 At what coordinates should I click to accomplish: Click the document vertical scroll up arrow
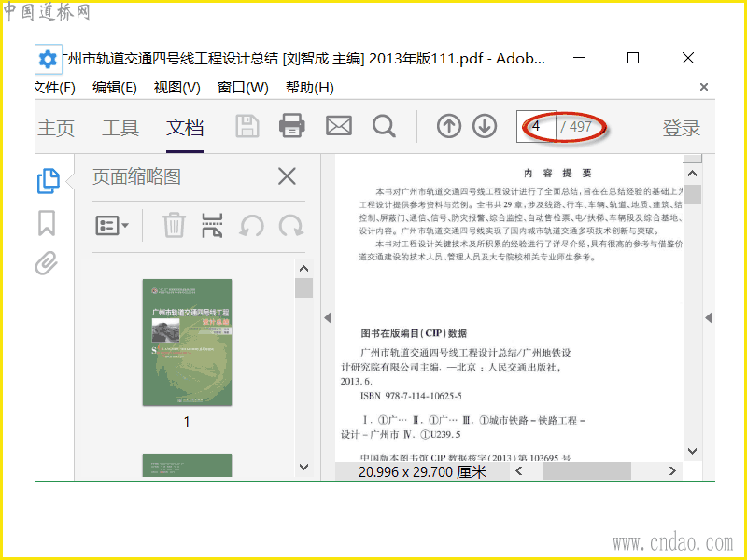click(692, 174)
